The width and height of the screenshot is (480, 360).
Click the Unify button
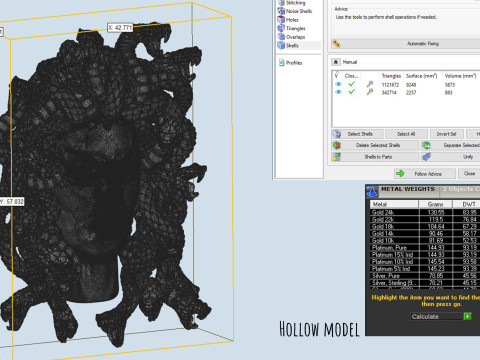coord(451,157)
